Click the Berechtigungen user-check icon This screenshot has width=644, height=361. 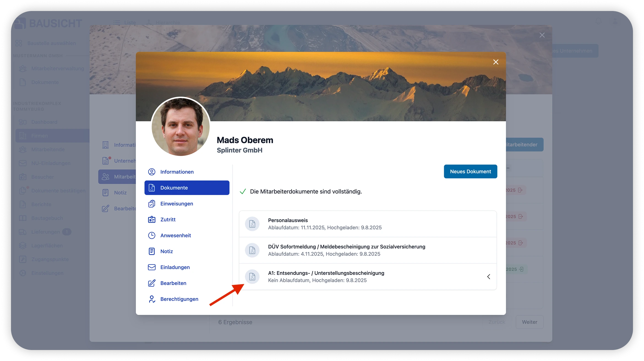152,299
